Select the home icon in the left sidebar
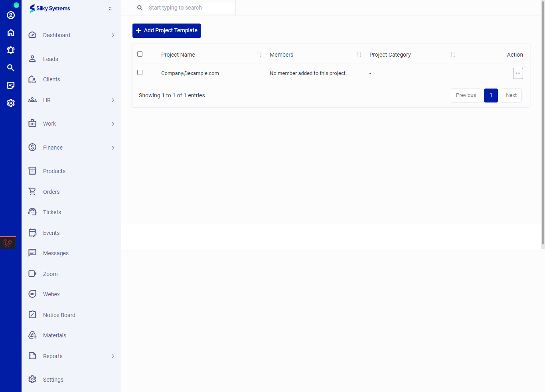The height and width of the screenshot is (392, 545). pyautogui.click(x=11, y=32)
